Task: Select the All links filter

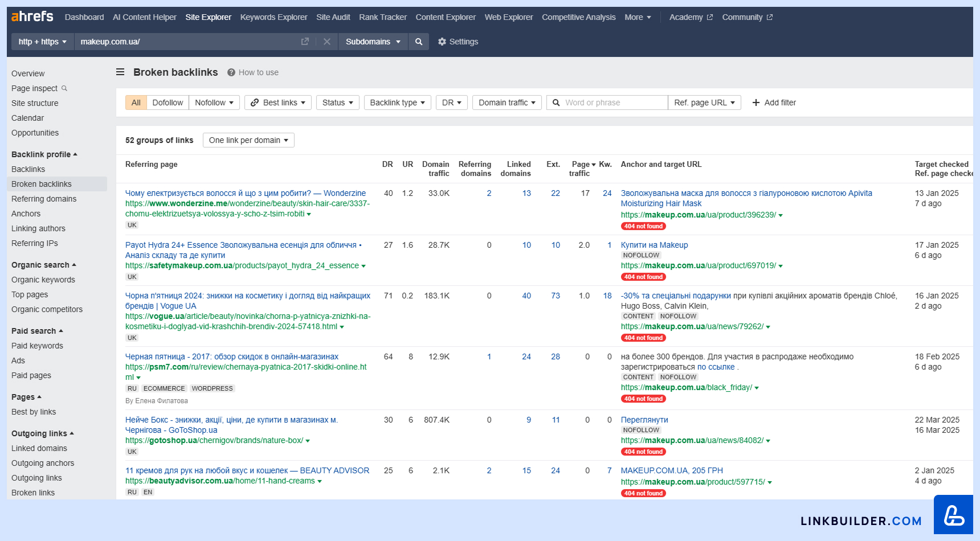Action: point(136,103)
